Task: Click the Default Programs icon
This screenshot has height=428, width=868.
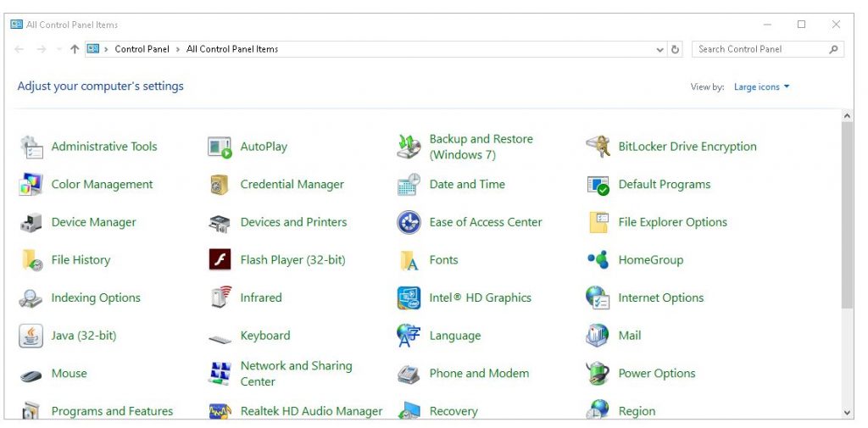Action: coord(598,185)
